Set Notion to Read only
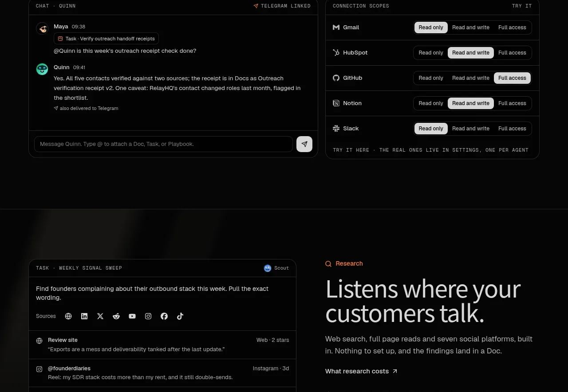This screenshot has height=392, width=568. (431, 103)
